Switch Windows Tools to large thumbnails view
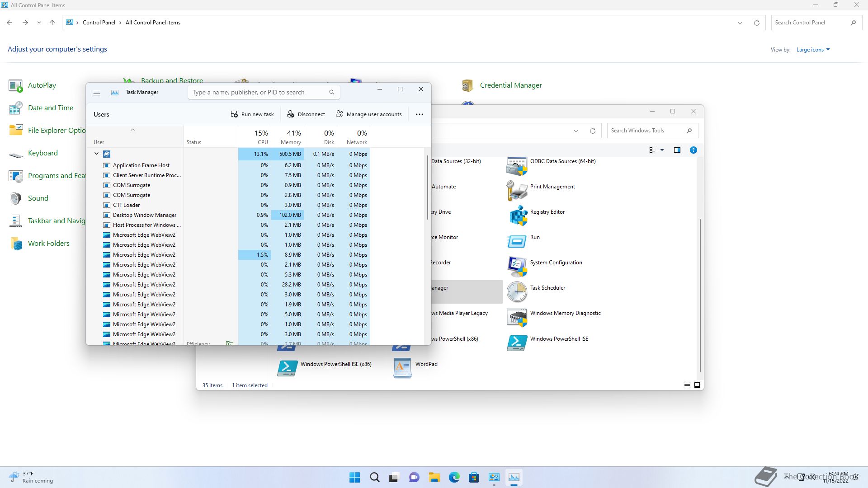This screenshot has height=488, width=868. (x=697, y=385)
